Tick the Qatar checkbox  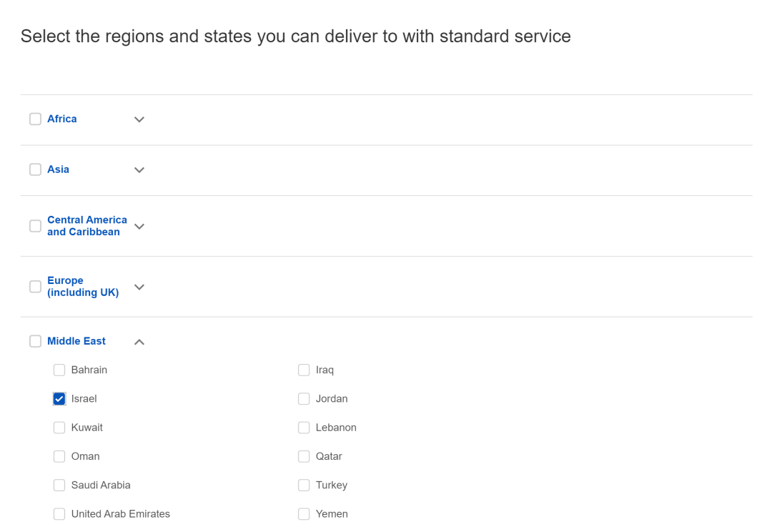tap(304, 456)
